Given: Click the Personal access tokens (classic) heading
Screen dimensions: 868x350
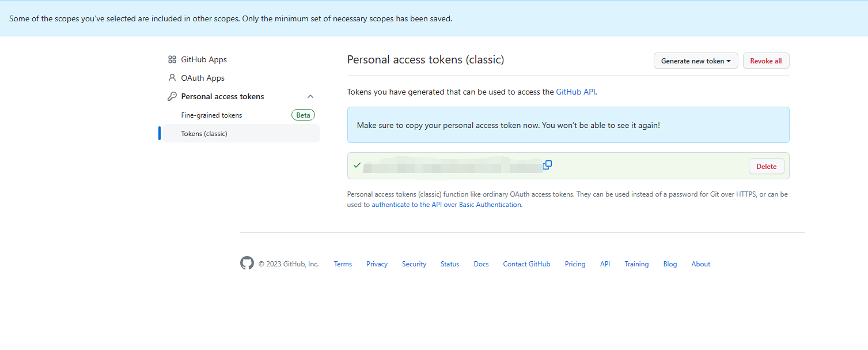Looking at the screenshot, I should (426, 60).
